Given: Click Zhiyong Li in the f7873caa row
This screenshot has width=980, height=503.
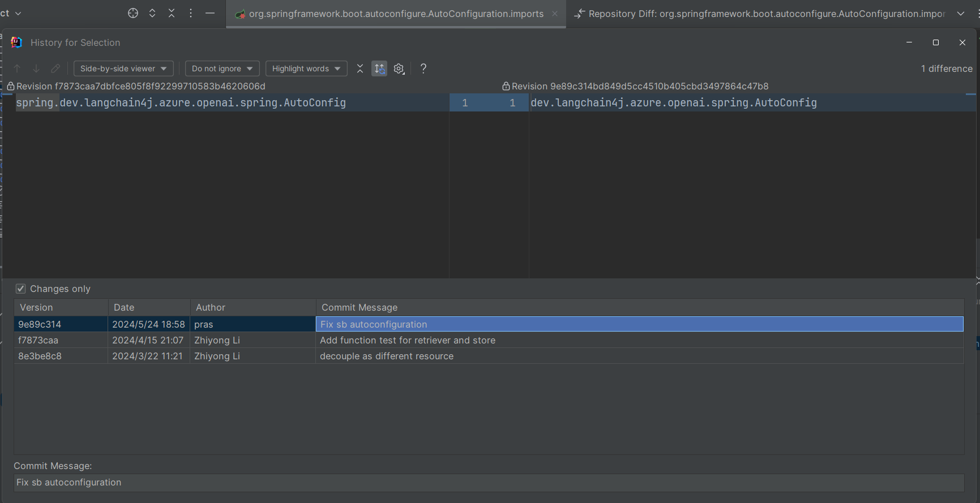Looking at the screenshot, I should [253, 340].
